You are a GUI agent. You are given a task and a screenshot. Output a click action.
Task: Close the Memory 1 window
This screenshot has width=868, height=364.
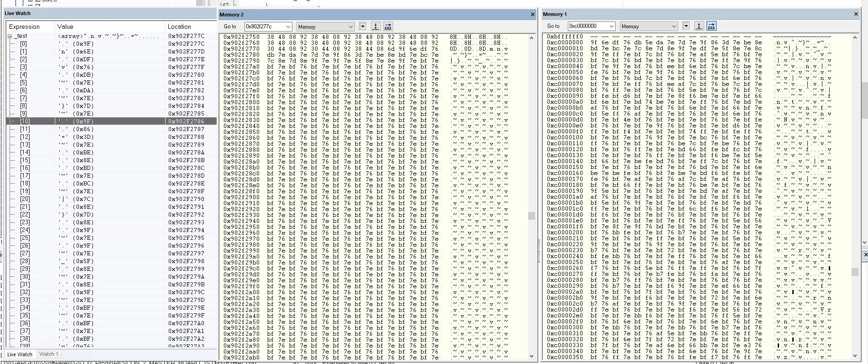coord(856,14)
